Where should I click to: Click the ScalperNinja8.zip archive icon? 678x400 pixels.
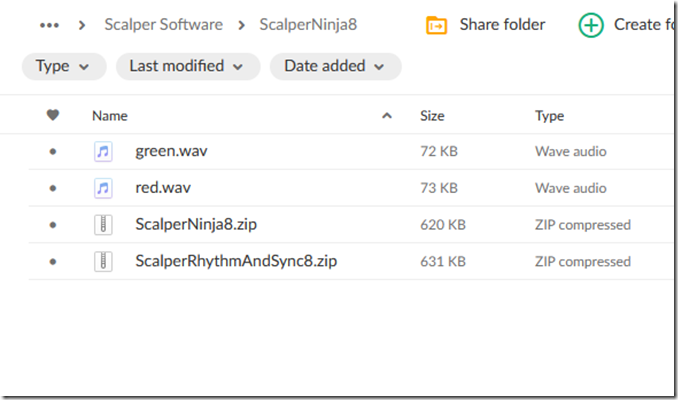[103, 225]
